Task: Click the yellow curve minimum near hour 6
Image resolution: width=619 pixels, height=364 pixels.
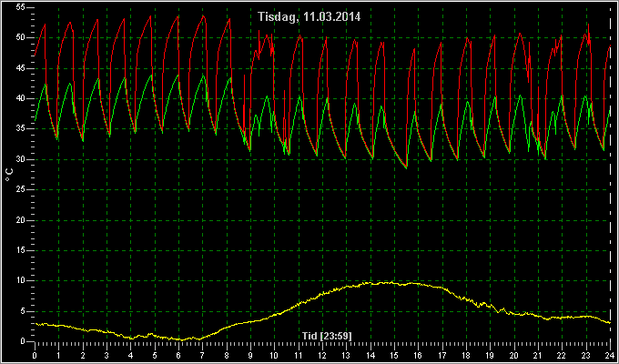Action: [180, 339]
